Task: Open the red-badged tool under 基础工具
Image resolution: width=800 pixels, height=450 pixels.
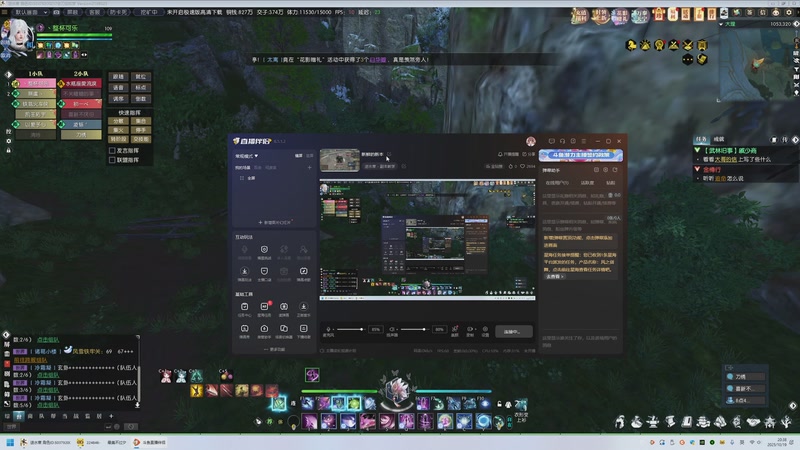Action: click(x=264, y=307)
